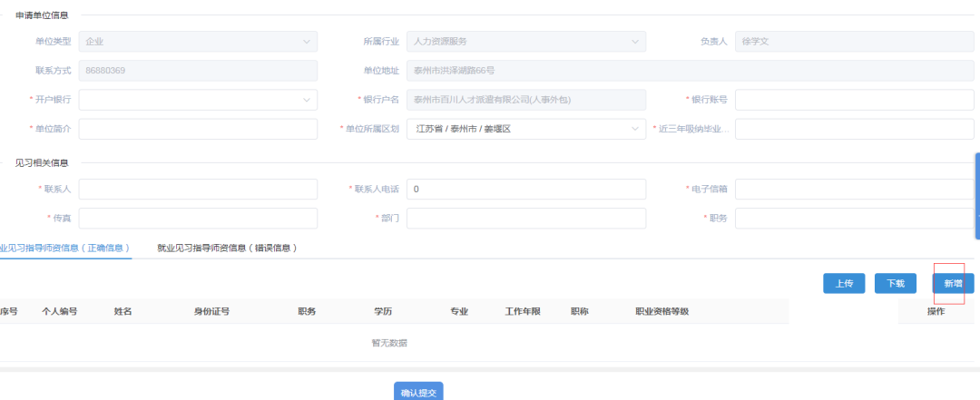Click into the 职务 input field
The height and width of the screenshot is (400, 980).
(x=853, y=219)
